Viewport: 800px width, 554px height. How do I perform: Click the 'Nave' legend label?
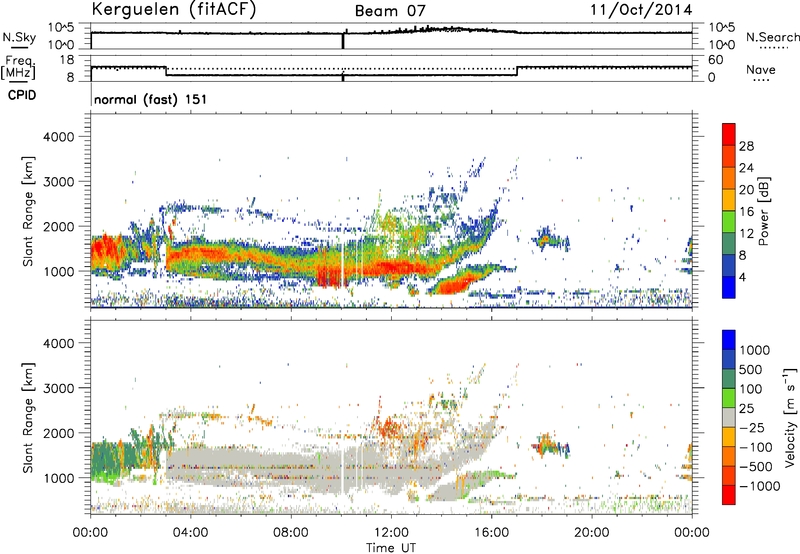click(761, 69)
